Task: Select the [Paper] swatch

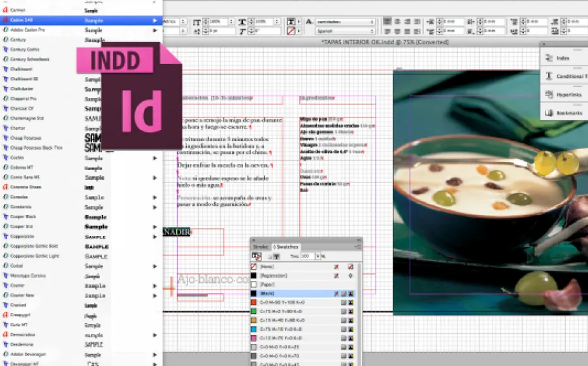Action: tap(303, 284)
